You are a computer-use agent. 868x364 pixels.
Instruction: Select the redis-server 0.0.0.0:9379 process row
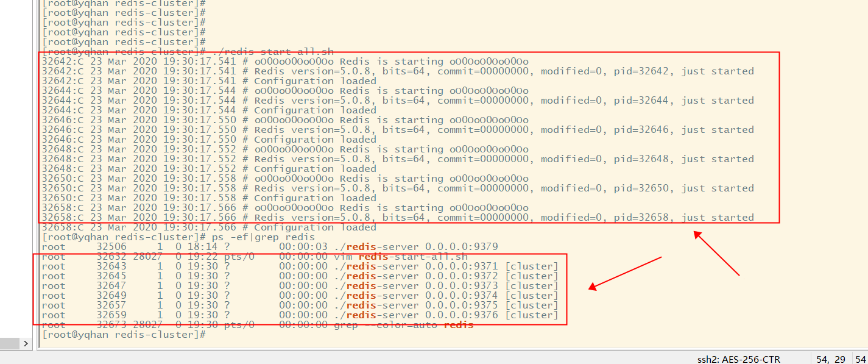tap(270, 247)
